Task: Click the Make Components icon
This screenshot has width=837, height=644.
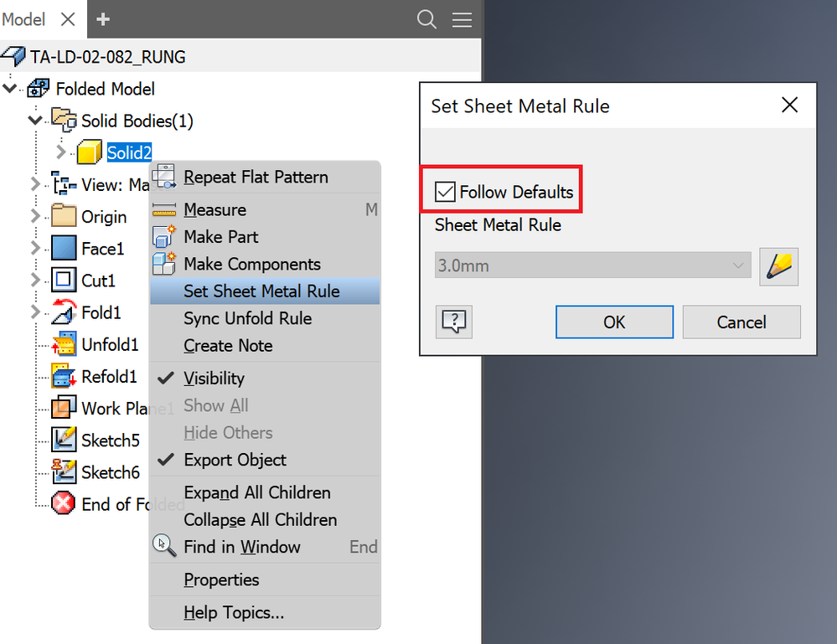Action: tap(164, 264)
